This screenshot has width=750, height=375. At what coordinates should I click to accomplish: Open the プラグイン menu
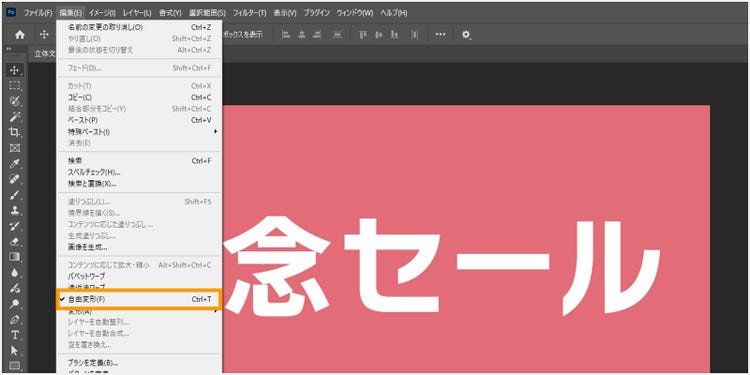point(317,12)
